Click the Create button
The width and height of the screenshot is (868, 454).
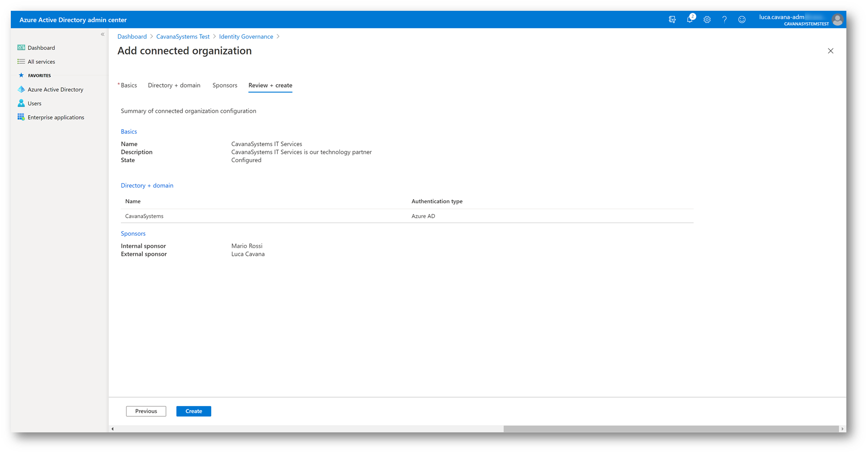coord(194,411)
